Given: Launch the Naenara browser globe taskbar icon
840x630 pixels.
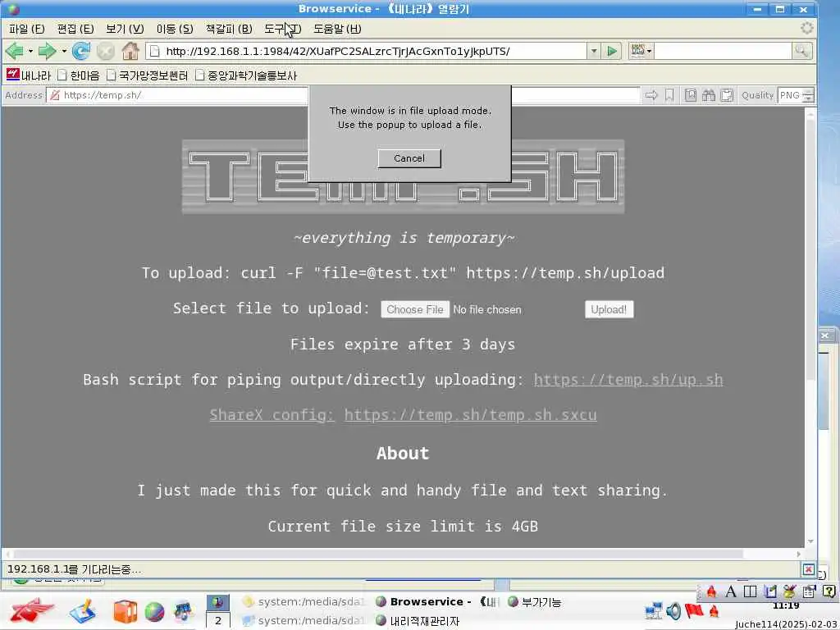Looking at the screenshot, I should coord(154,612).
